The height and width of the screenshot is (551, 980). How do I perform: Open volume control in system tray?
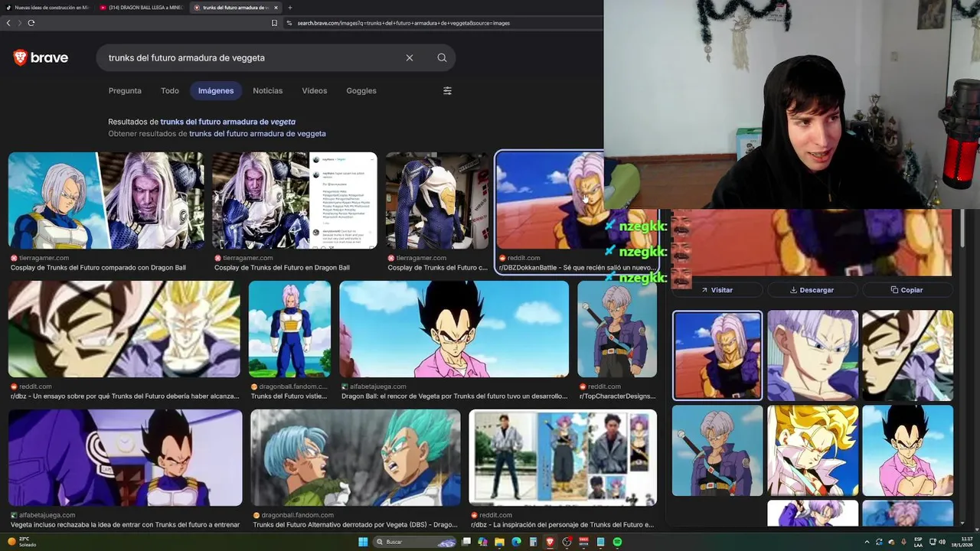coord(942,542)
